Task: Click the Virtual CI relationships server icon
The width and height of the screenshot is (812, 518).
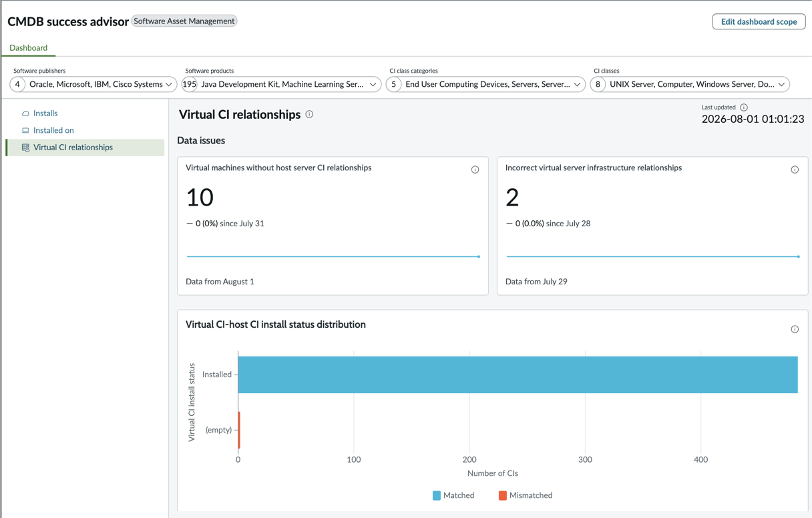Action: [x=25, y=148]
